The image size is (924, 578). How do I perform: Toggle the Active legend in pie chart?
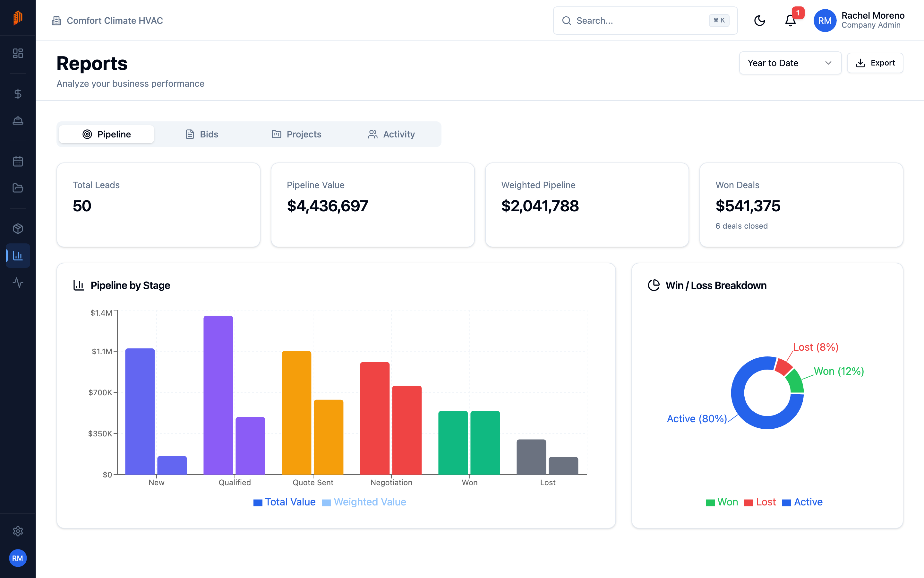click(x=802, y=502)
